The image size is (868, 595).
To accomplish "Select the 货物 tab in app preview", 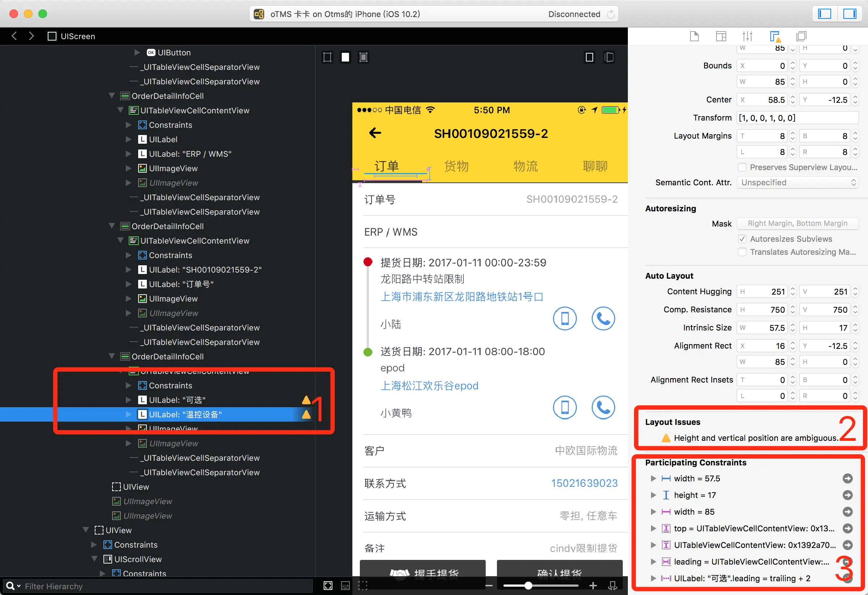I will click(x=456, y=166).
